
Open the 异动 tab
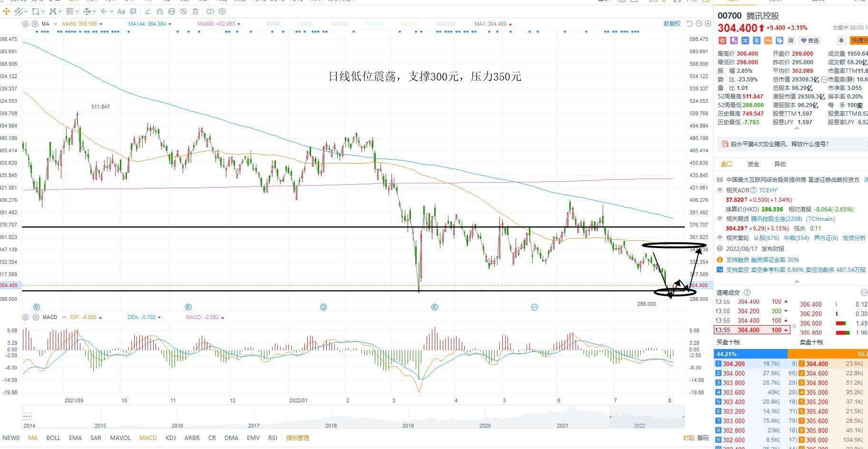[x=780, y=164]
